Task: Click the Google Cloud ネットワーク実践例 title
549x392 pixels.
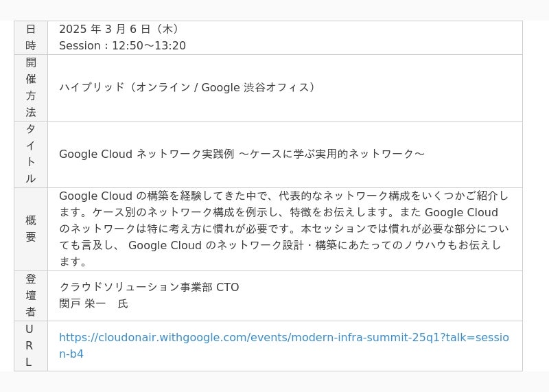Action: pos(242,154)
